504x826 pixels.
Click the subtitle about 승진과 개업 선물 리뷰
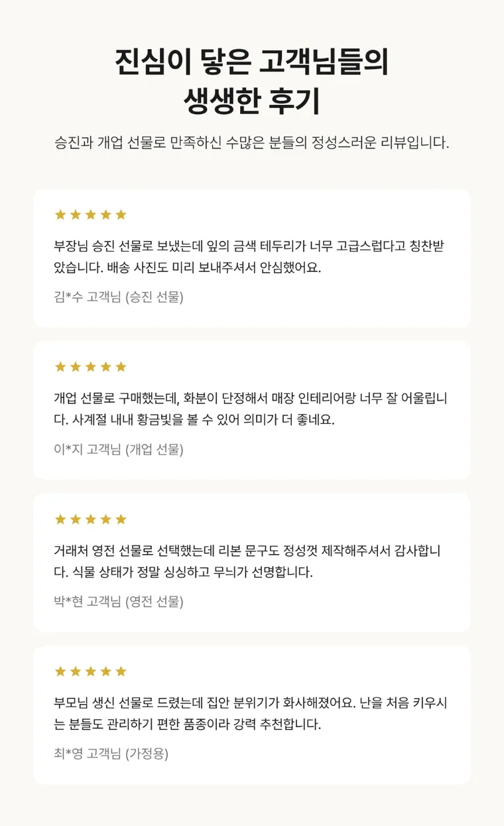(252, 143)
